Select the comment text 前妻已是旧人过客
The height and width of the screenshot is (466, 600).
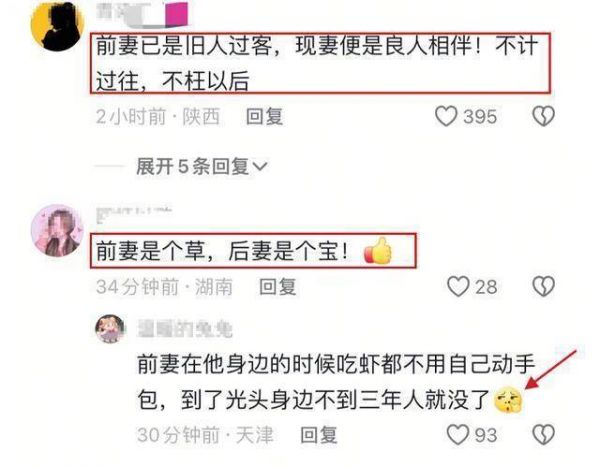(x=184, y=46)
